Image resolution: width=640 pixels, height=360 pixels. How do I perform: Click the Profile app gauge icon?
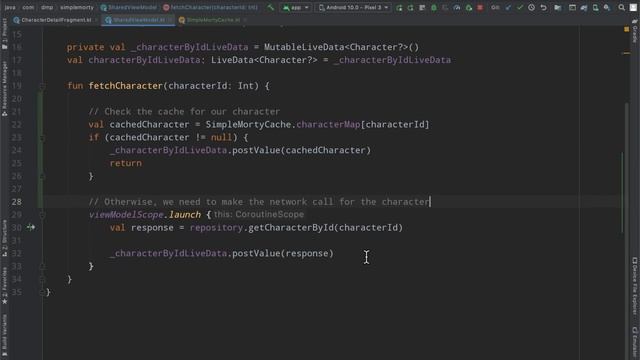[x=457, y=7]
